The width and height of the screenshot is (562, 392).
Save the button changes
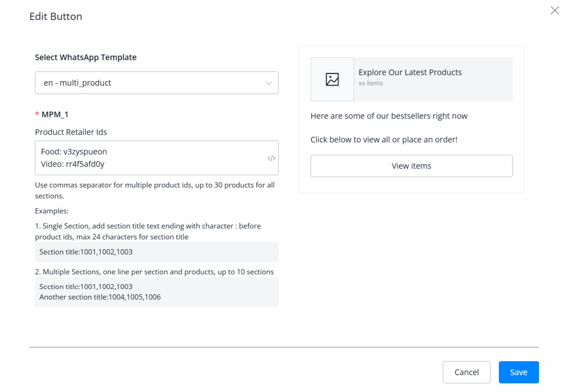(519, 372)
